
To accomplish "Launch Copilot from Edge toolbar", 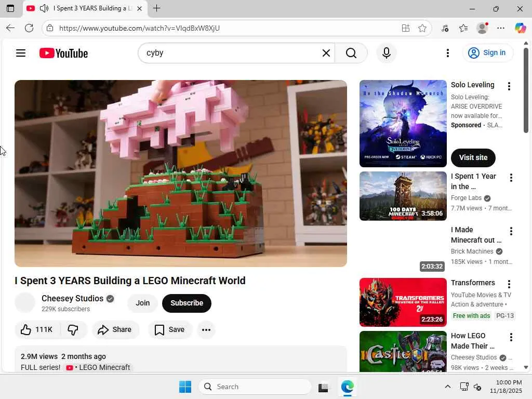I will (x=520, y=28).
